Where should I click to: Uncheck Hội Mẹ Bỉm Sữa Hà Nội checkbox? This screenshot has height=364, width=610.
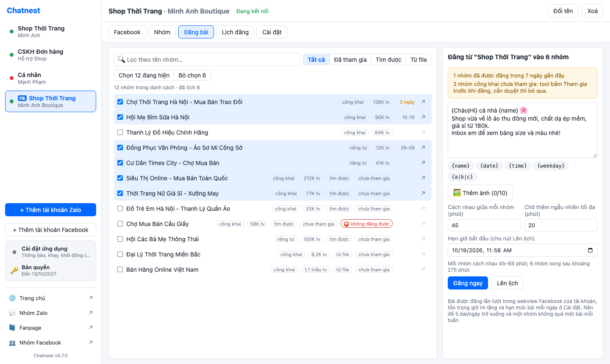[x=120, y=117]
